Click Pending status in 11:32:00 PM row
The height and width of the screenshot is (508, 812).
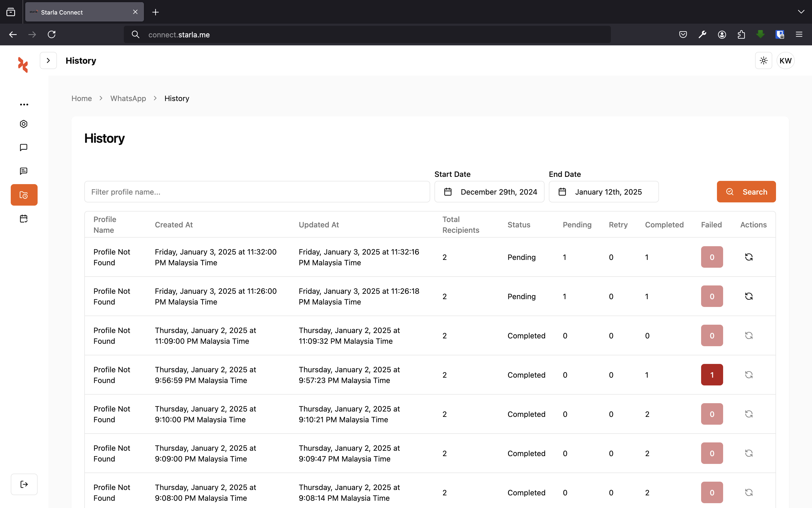pos(521,257)
